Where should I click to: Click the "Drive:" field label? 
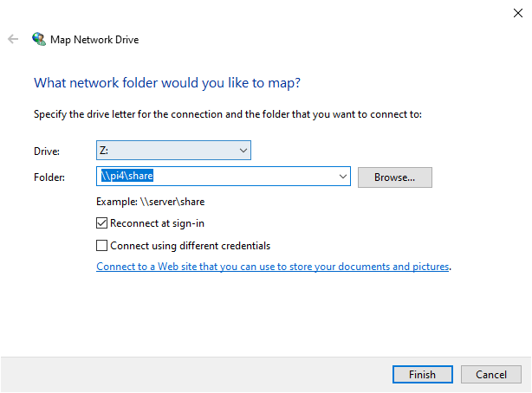(x=46, y=151)
